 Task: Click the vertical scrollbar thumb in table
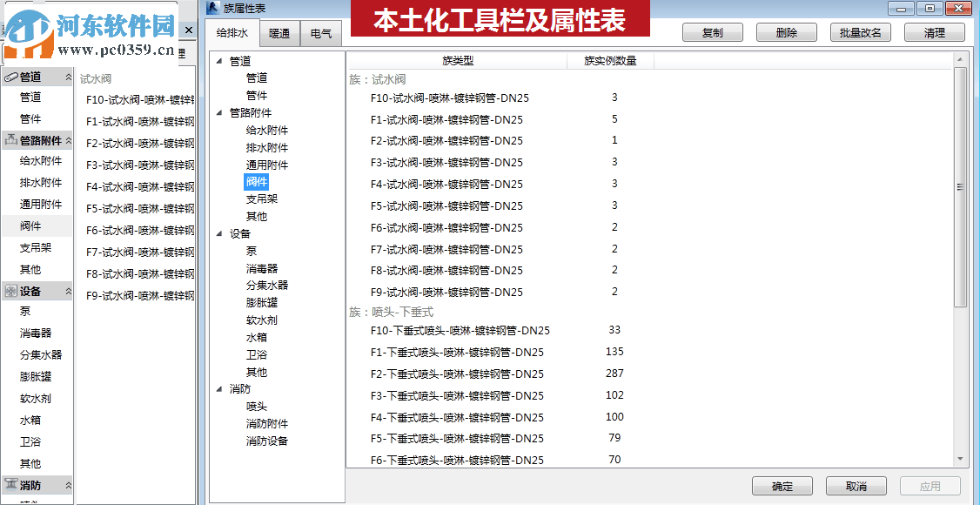(x=961, y=186)
